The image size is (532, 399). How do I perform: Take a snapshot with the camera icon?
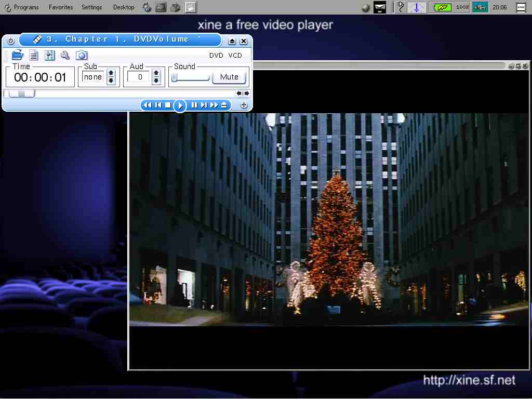[x=82, y=55]
